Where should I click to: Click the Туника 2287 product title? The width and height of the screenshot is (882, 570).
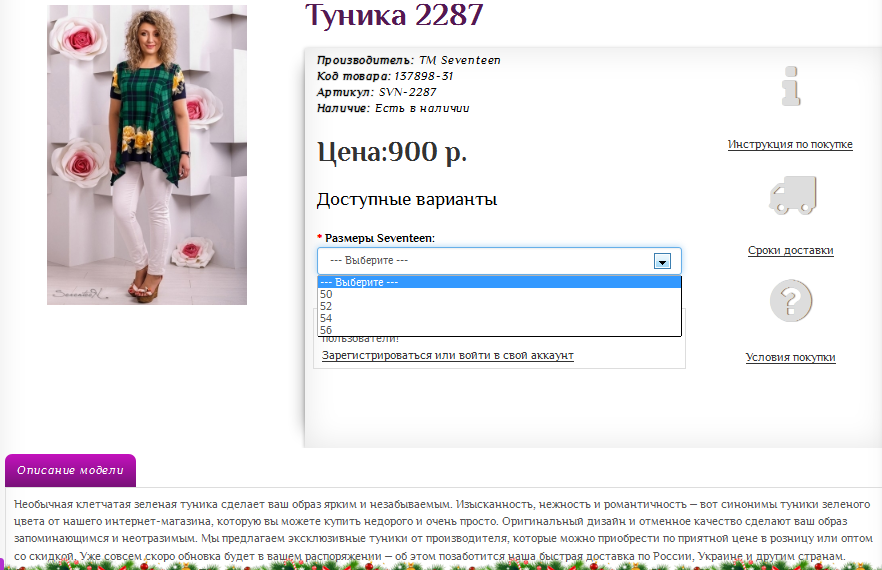[394, 15]
